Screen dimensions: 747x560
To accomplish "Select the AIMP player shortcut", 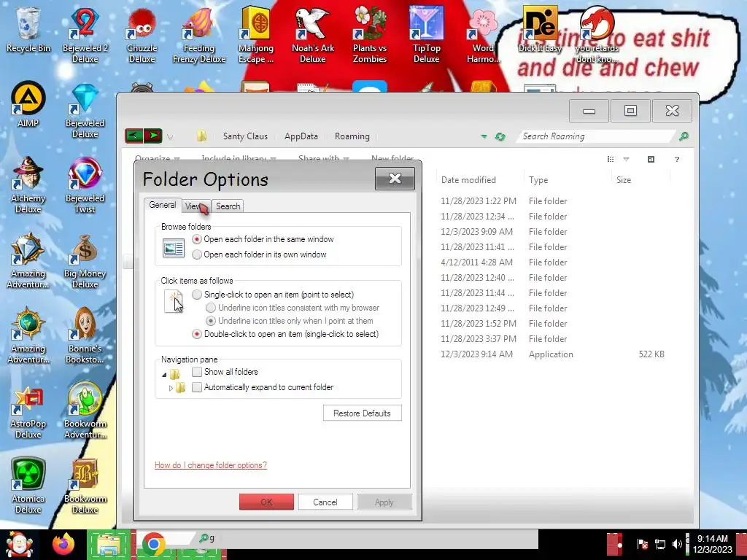I will point(28,104).
